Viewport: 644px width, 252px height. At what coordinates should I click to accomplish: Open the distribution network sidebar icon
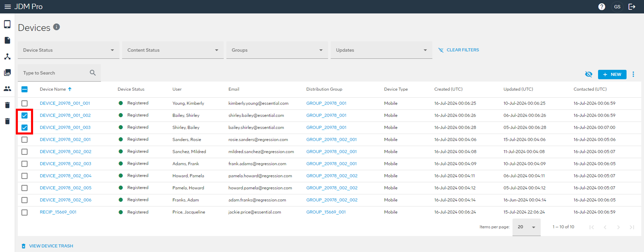click(x=7, y=56)
